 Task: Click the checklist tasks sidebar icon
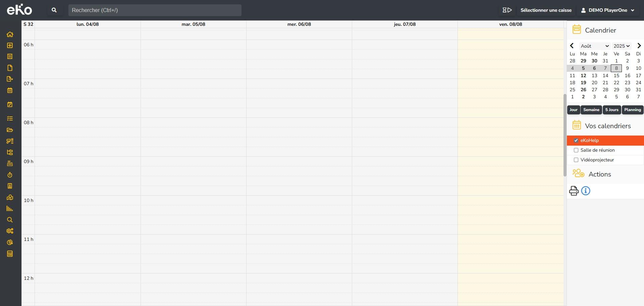pyautogui.click(x=10, y=118)
